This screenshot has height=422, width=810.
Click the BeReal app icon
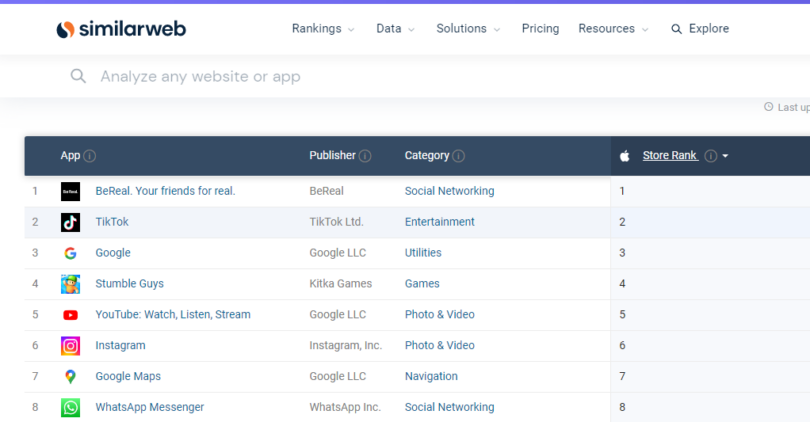tap(70, 191)
